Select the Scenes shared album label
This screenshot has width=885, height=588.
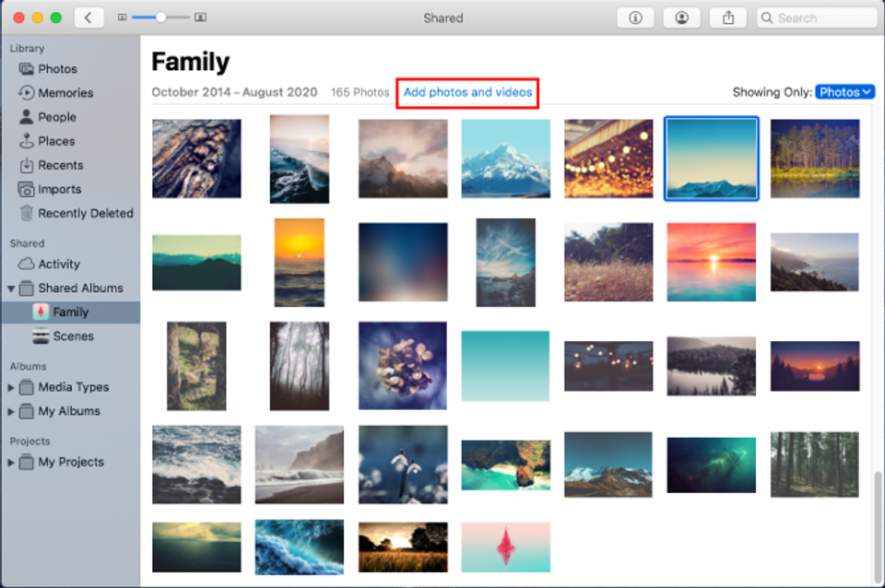[x=74, y=336]
